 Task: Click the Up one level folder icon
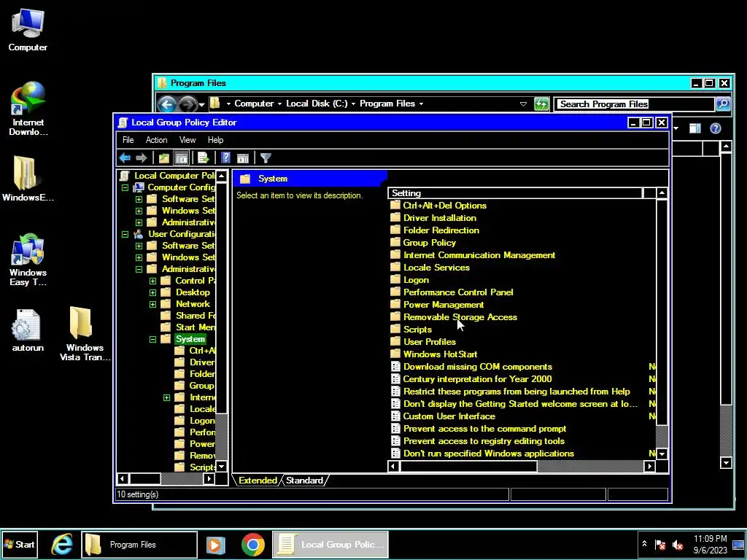tap(164, 157)
